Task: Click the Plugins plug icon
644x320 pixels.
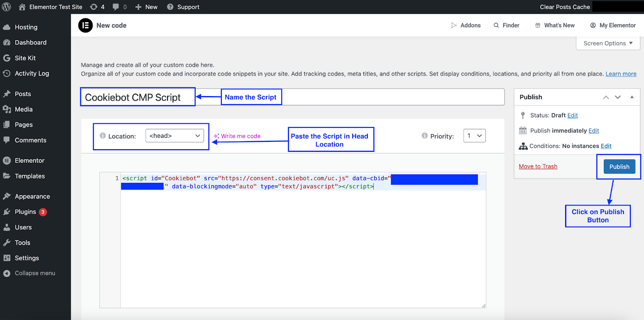Action: click(x=7, y=212)
